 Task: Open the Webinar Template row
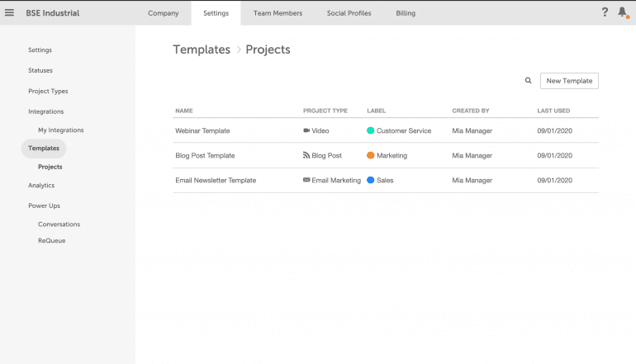(x=202, y=130)
